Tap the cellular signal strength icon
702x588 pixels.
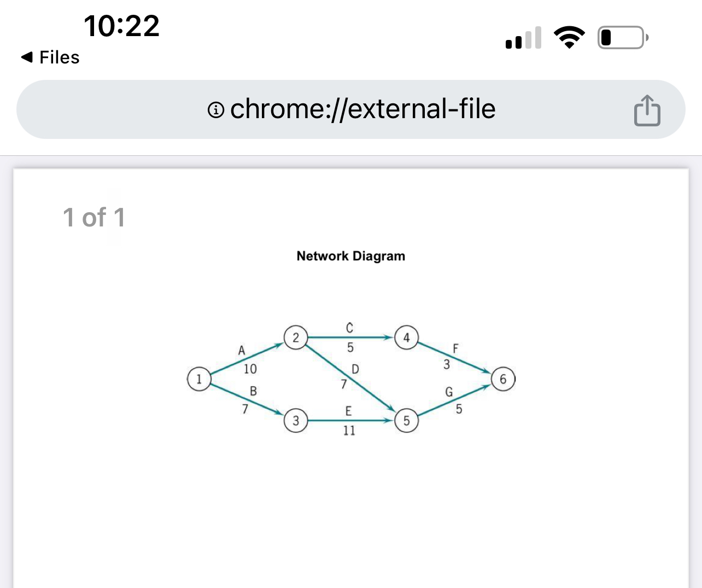(x=523, y=37)
